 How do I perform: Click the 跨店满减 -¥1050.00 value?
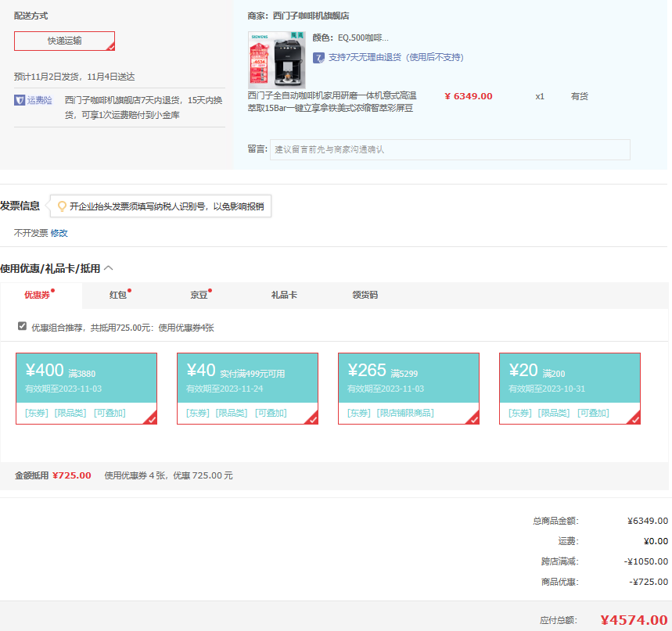pos(646,561)
